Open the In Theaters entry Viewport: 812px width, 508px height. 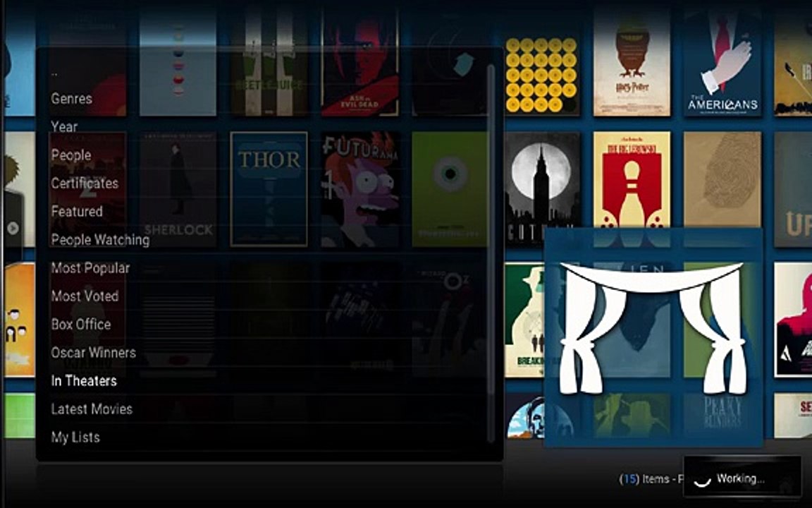point(84,380)
